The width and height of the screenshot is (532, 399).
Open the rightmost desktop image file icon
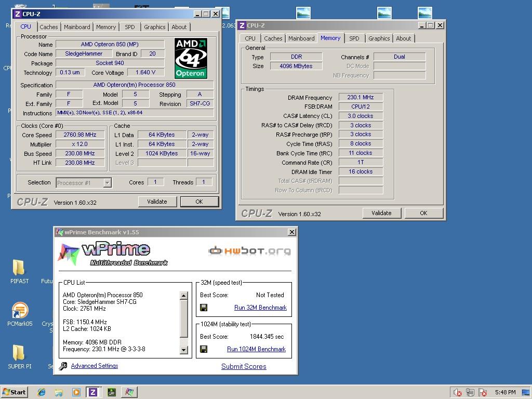425,13
